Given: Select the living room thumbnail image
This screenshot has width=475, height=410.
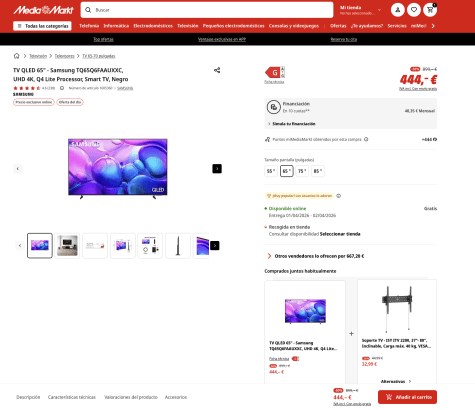Looking at the screenshot, I should [x=67, y=246].
